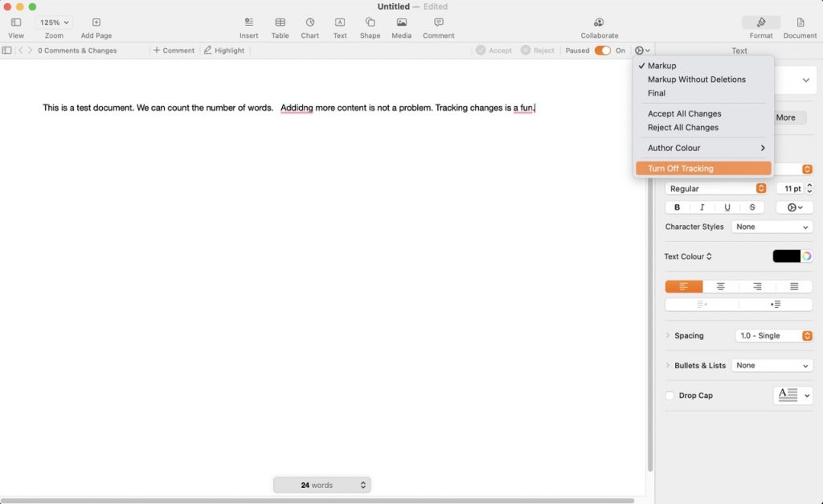This screenshot has height=504, width=823.
Task: Expand the Spacing section
Action: pos(668,335)
